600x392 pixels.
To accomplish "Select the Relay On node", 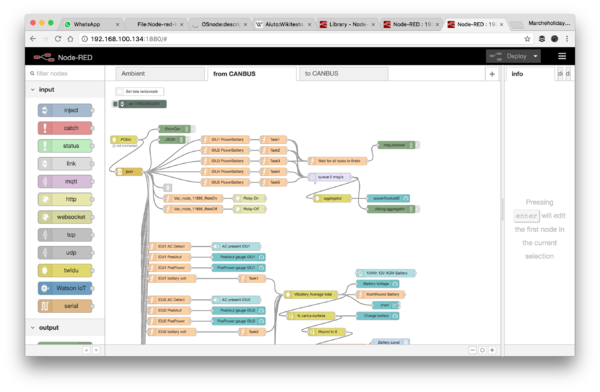I will [249, 198].
